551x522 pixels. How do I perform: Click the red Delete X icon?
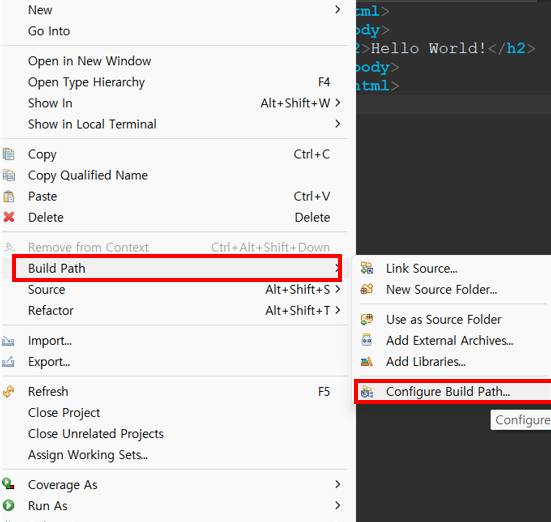(9, 217)
